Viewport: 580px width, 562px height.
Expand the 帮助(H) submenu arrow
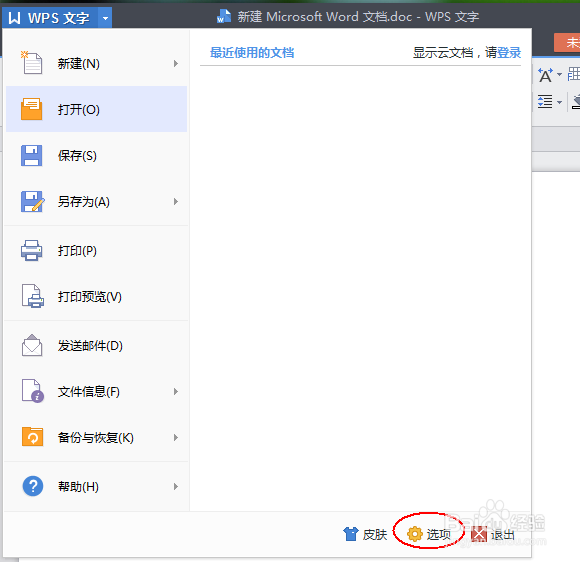click(176, 486)
